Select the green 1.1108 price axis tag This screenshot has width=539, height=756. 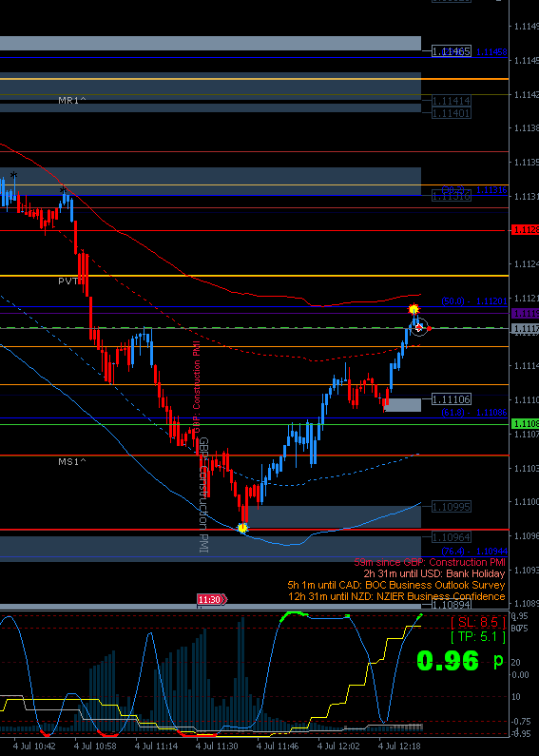525,424
